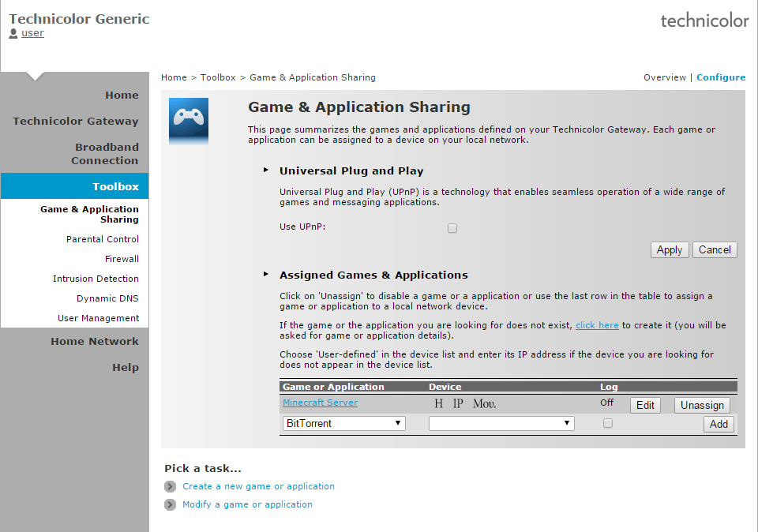
Task: Open the Minecraft Server link
Action: click(x=320, y=403)
